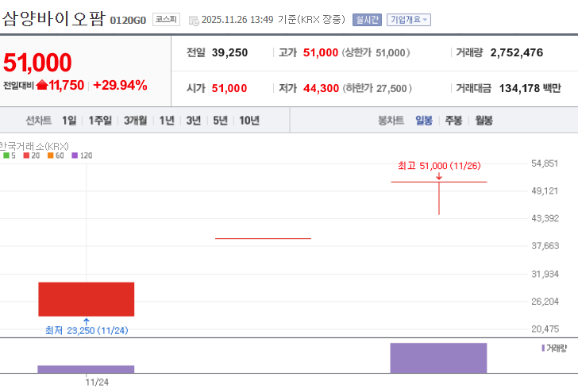Switch to 월봉 candle chart
Screen dimensions: 578x392
484,121
